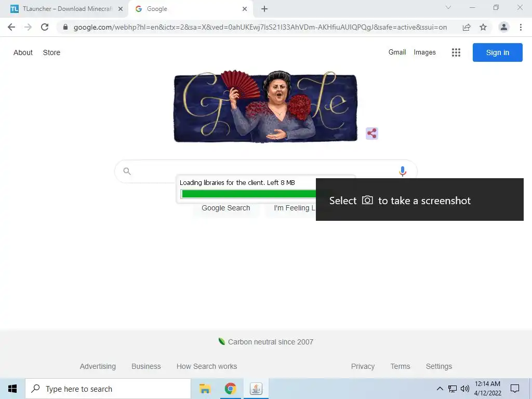The width and height of the screenshot is (532, 399).
Task: Click the green loading progress bar
Action: [x=249, y=194]
